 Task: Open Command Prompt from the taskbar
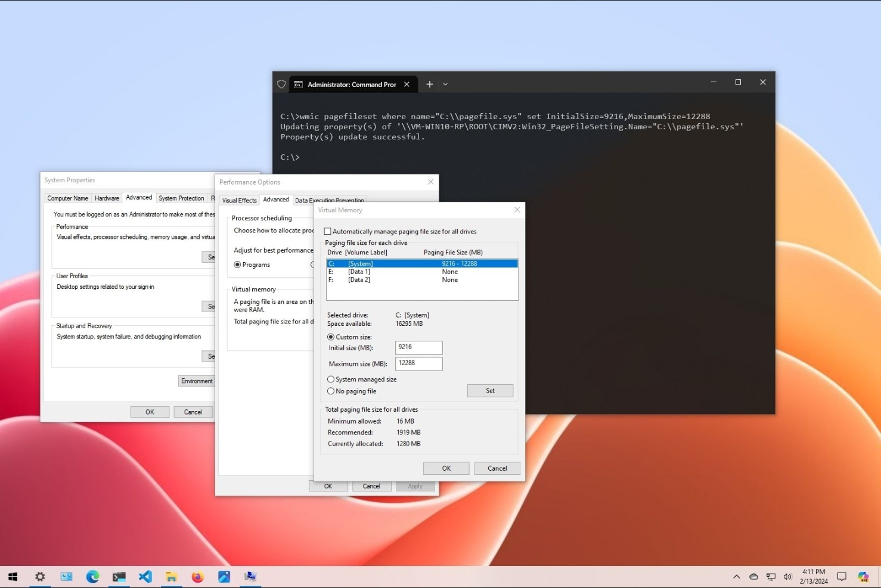119,576
